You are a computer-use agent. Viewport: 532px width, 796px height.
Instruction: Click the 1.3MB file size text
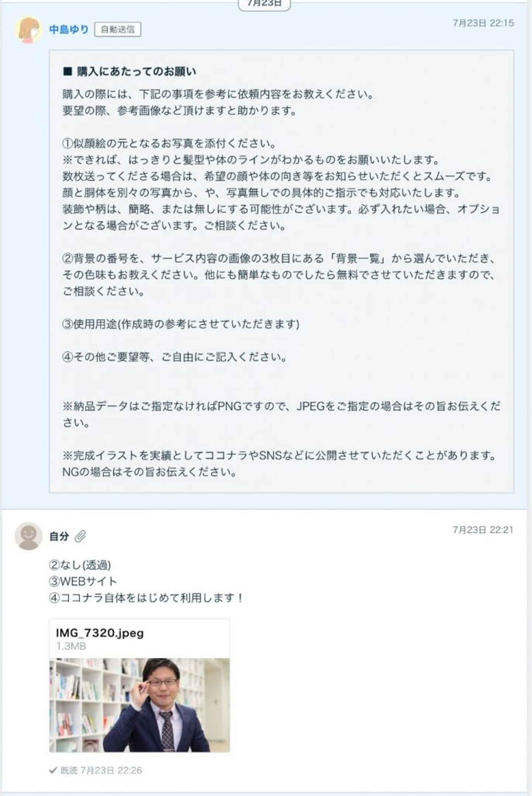point(71,646)
